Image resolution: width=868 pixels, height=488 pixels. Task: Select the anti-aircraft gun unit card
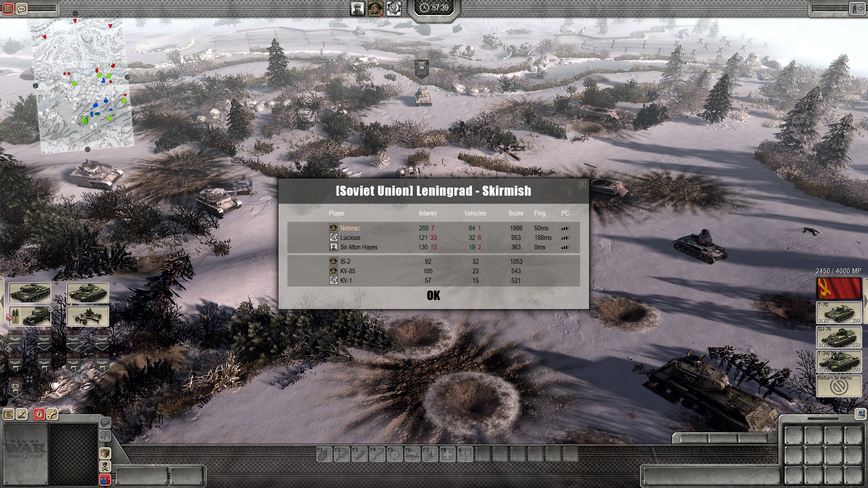[88, 316]
